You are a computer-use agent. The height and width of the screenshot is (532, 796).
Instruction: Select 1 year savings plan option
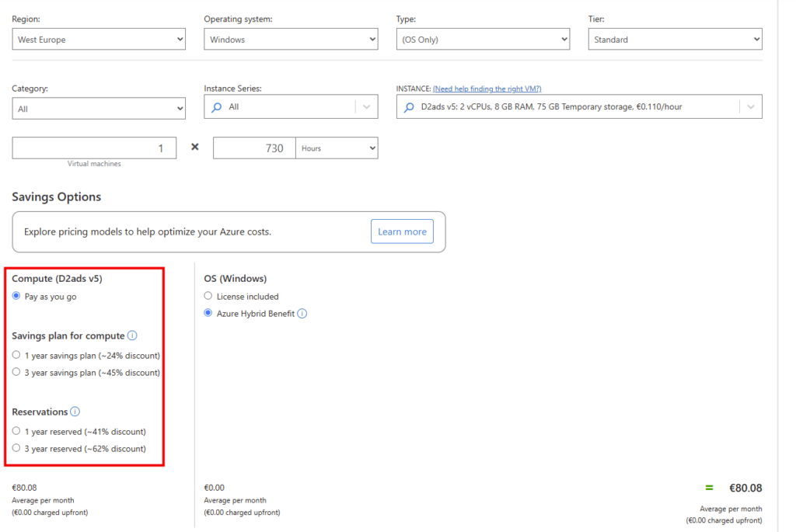pyautogui.click(x=16, y=355)
